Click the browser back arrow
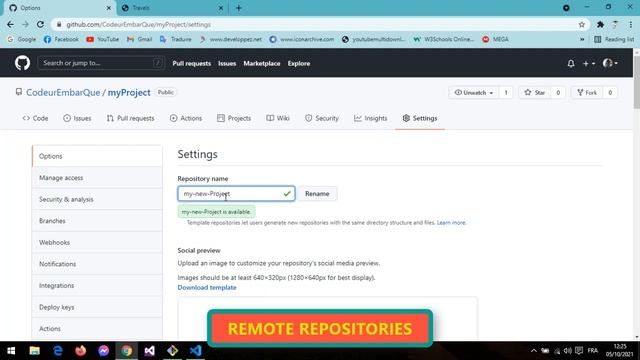This screenshot has width=640, height=360. [x=10, y=24]
